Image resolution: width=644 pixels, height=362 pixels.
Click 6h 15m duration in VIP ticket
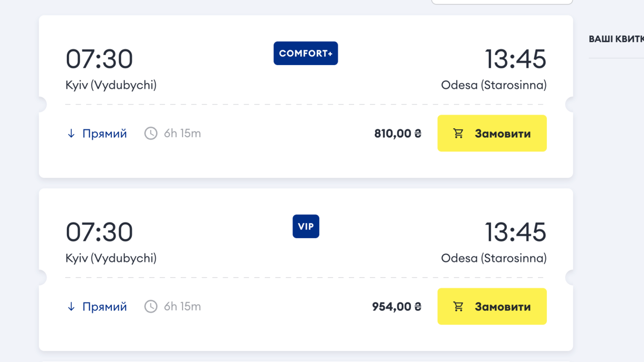[x=182, y=306]
